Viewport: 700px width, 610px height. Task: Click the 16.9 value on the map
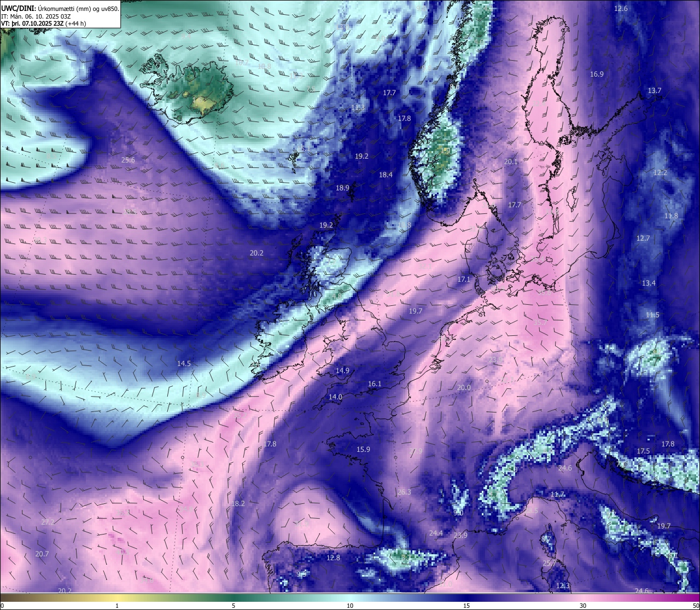point(597,74)
